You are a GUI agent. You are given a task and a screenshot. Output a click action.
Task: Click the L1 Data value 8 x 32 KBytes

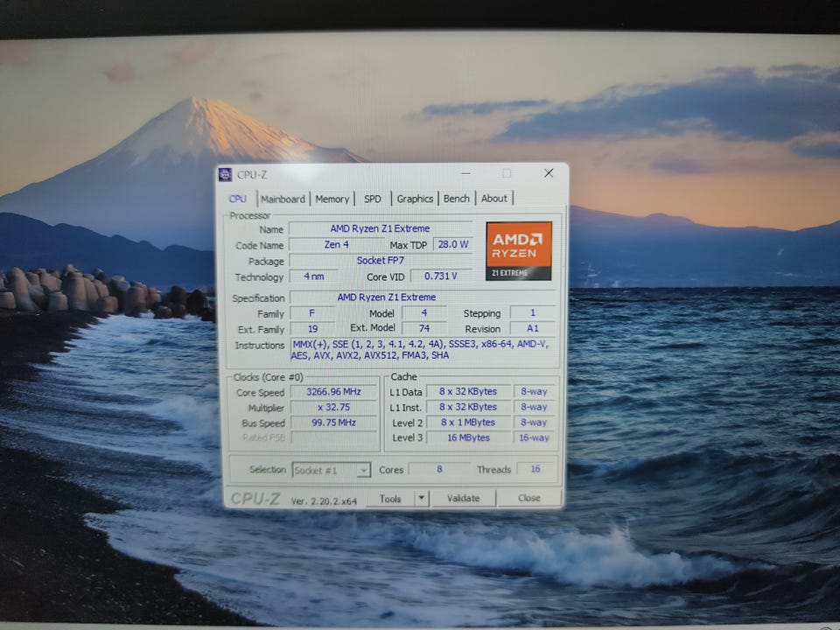point(468,392)
